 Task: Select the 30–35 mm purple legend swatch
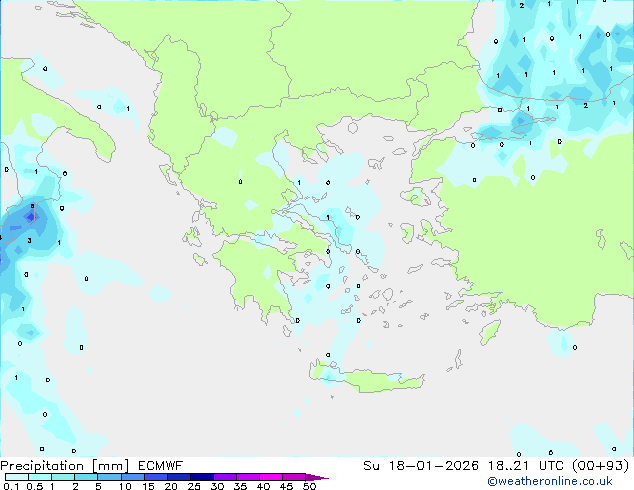pyautogui.click(x=224, y=477)
